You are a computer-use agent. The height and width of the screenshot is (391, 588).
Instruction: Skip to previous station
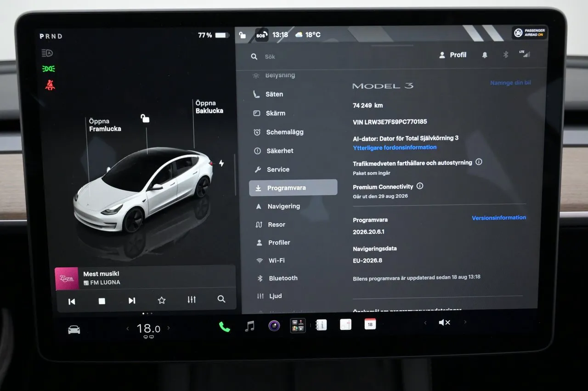(72, 301)
